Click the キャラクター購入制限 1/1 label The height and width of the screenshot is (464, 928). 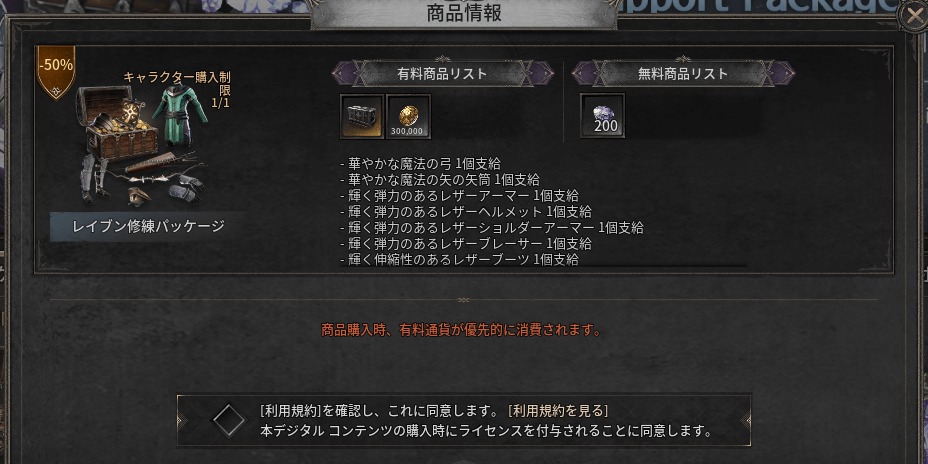176,89
